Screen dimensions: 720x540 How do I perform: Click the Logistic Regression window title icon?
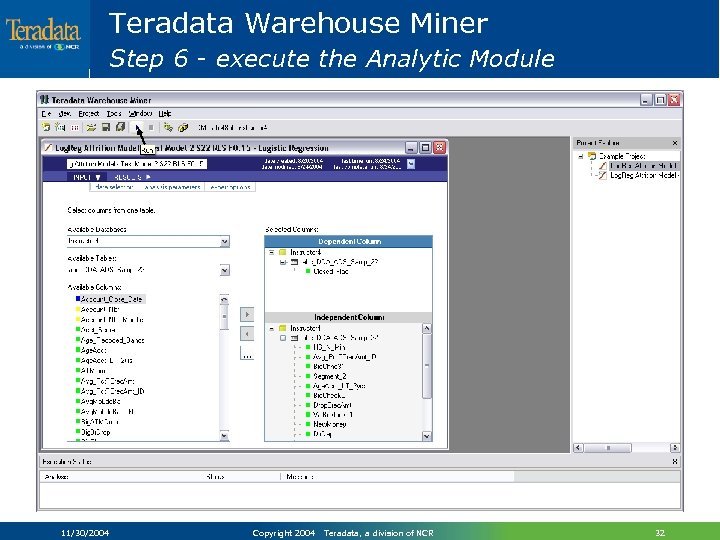pos(48,147)
